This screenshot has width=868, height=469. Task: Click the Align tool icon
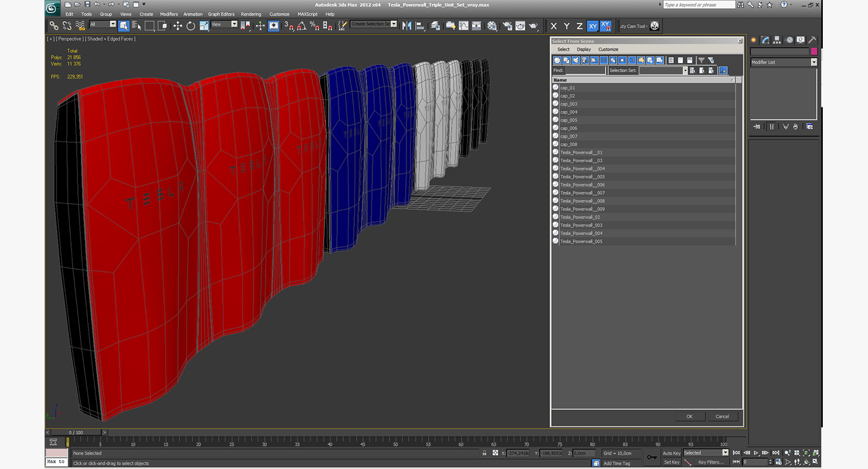coord(419,26)
